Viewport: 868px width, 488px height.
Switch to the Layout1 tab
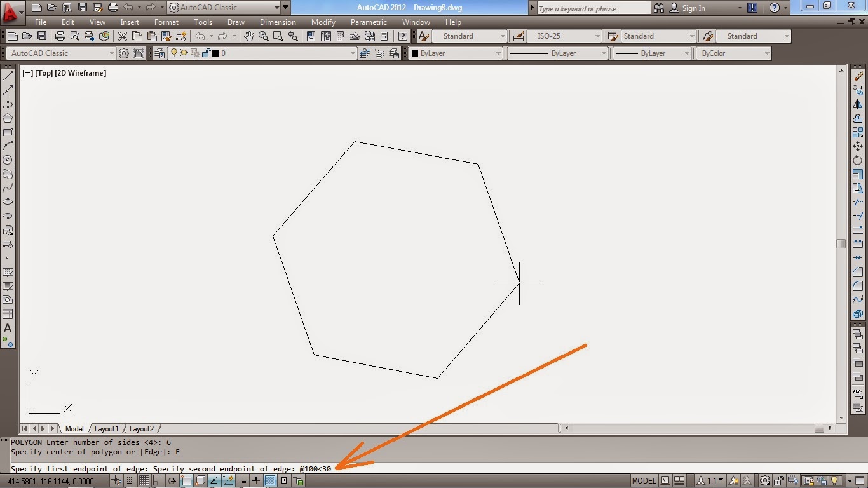point(106,429)
